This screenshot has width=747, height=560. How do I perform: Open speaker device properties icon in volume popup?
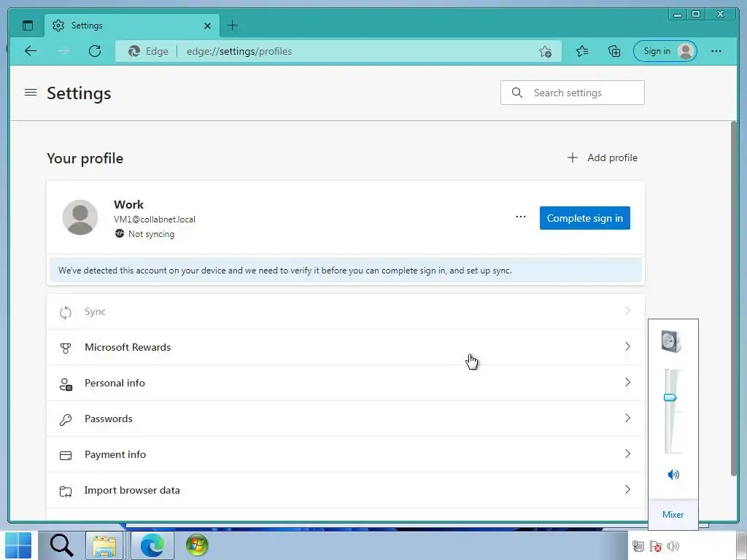point(672,341)
